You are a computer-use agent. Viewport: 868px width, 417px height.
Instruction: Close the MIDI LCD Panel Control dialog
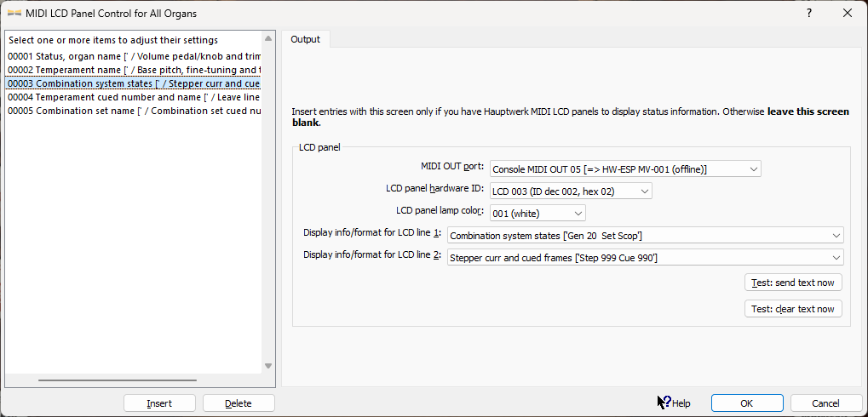pos(848,13)
